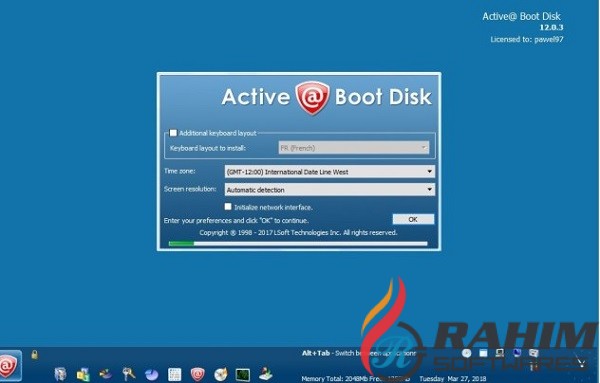The width and height of the screenshot is (600, 383).
Task: Click the 'Keyboard layout to install:' label
Action: pyautogui.click(x=208, y=148)
